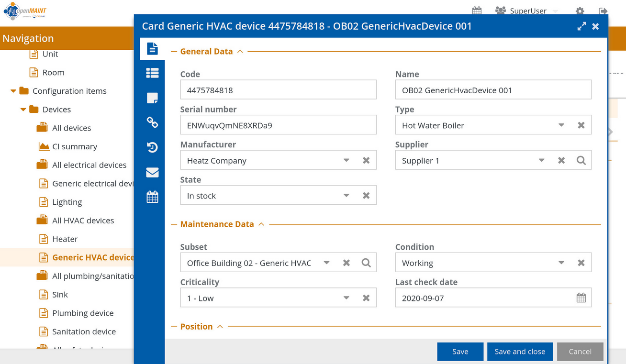Select Unit in navigation tree
626x364 pixels.
pyautogui.click(x=50, y=54)
